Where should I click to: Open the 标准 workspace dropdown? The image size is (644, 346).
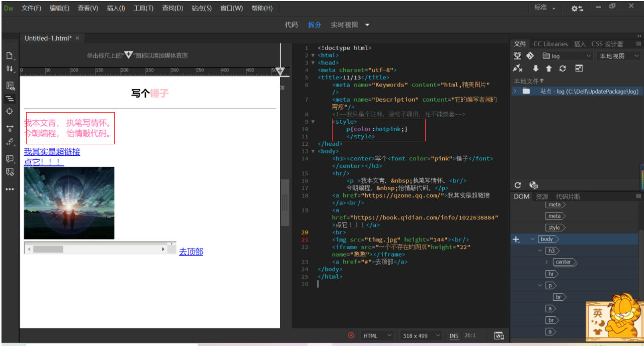tap(545, 8)
